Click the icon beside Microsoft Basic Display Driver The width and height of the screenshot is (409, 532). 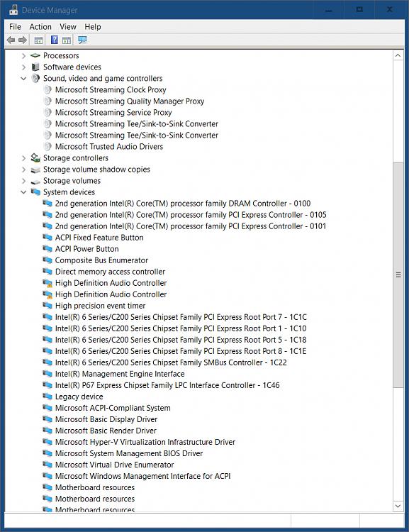(47, 419)
